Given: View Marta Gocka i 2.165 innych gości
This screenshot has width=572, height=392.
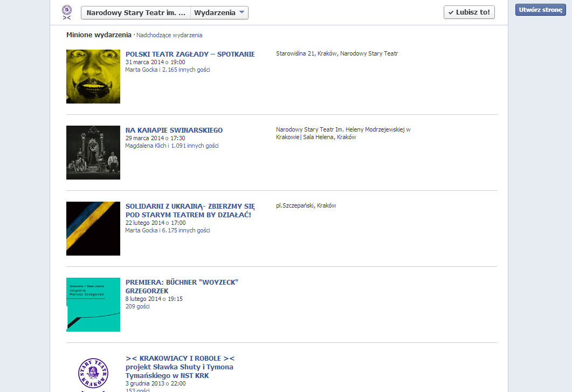Looking at the screenshot, I should 168,70.
